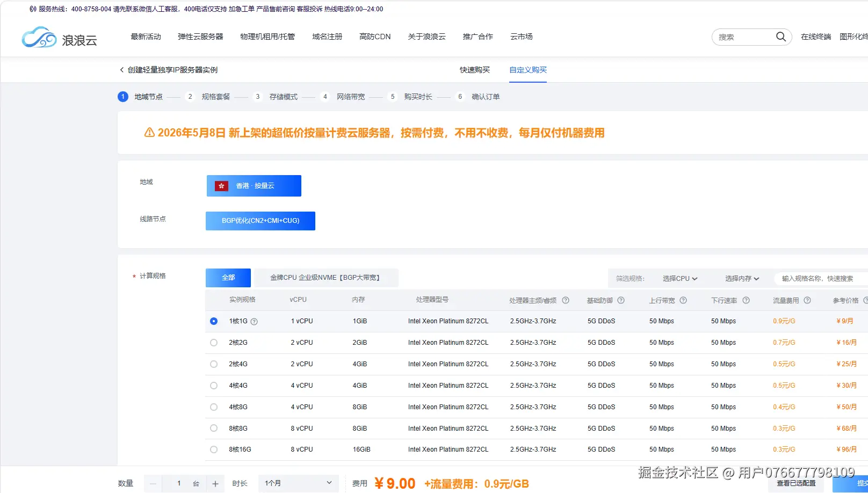Click the quantity input field
The height and width of the screenshot is (493, 868).
click(x=179, y=483)
